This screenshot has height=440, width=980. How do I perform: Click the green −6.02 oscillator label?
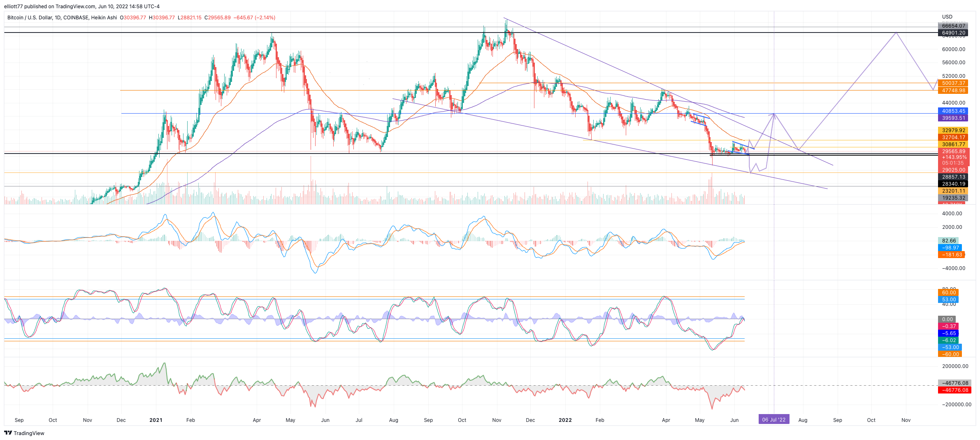coord(948,340)
